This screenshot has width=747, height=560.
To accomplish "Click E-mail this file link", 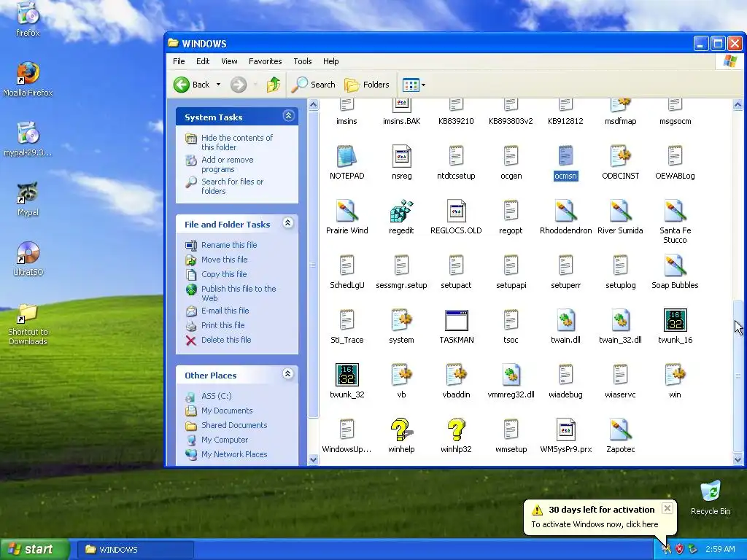I will pos(225,311).
